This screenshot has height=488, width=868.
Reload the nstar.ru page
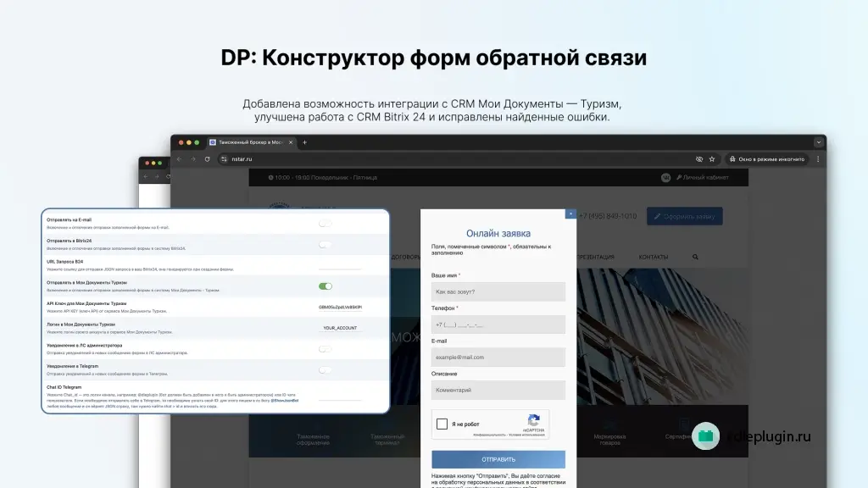208,159
